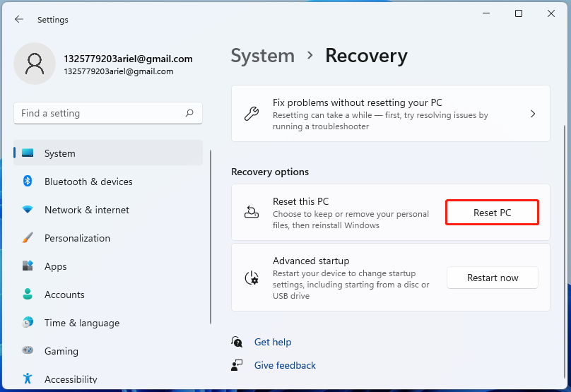
Task: Click the Restart now button
Action: [x=493, y=278]
